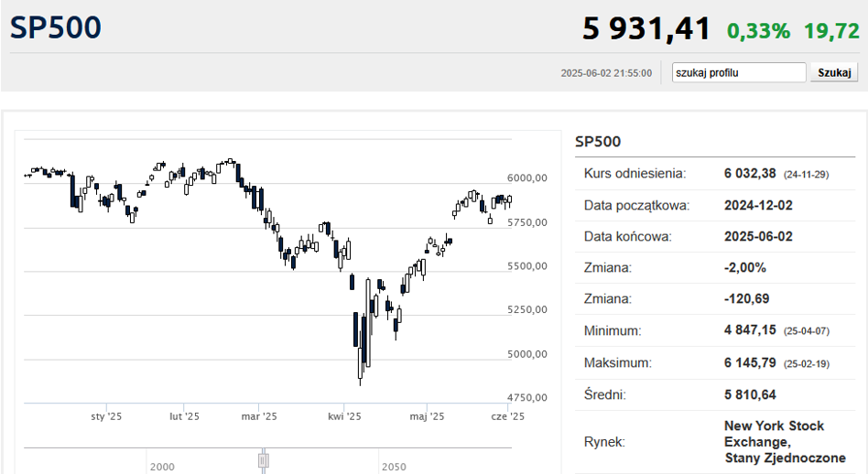The image size is (868, 474).
Task: Click the 4750,00 y-axis label
Action: tap(527, 398)
